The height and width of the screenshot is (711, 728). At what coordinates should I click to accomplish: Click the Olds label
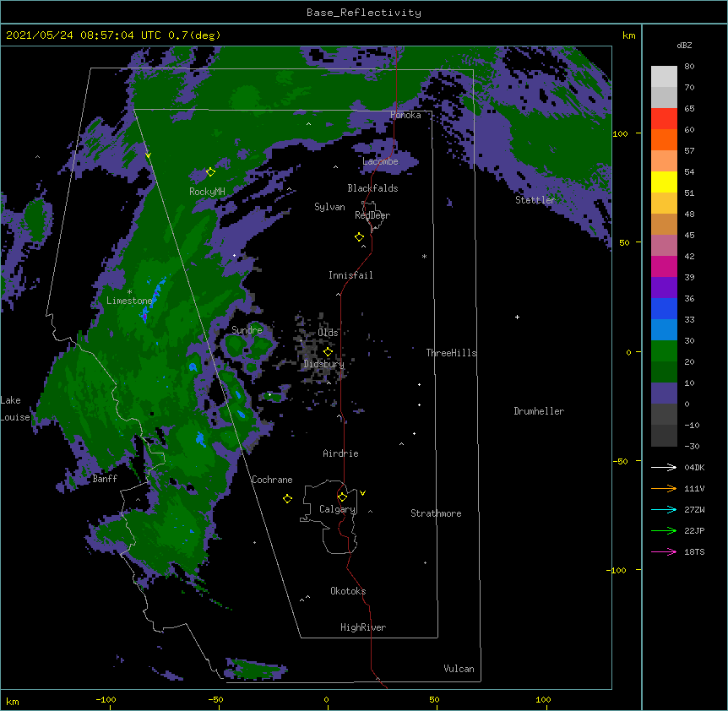(328, 333)
